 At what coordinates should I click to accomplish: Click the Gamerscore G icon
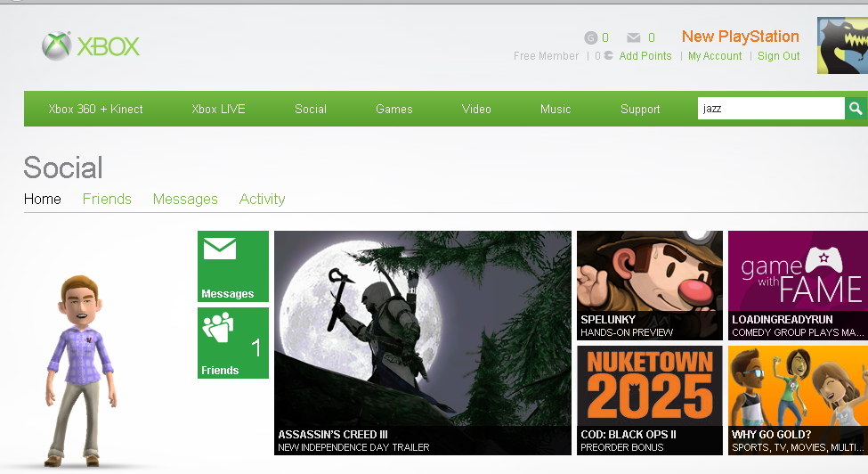(x=590, y=37)
